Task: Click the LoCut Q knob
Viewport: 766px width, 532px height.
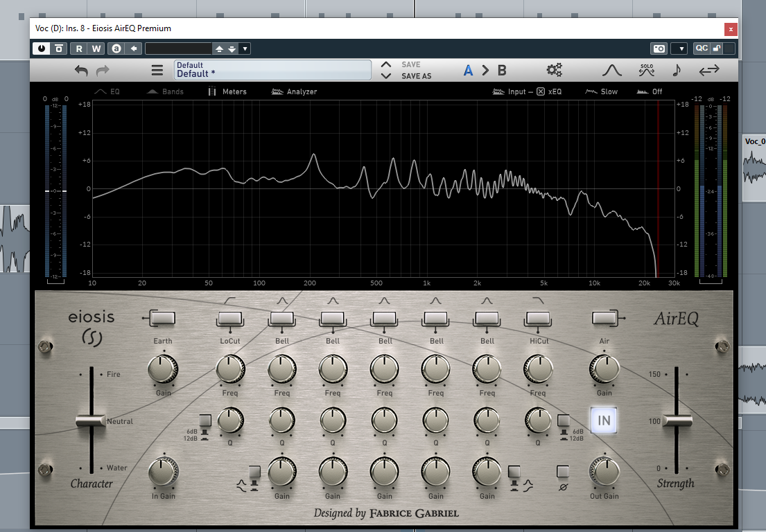Action: click(x=230, y=420)
